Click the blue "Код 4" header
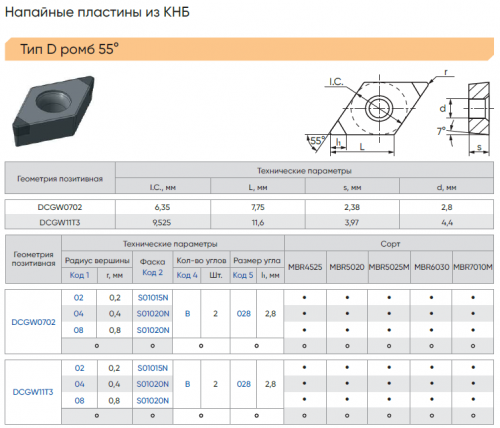 [x=187, y=275]
